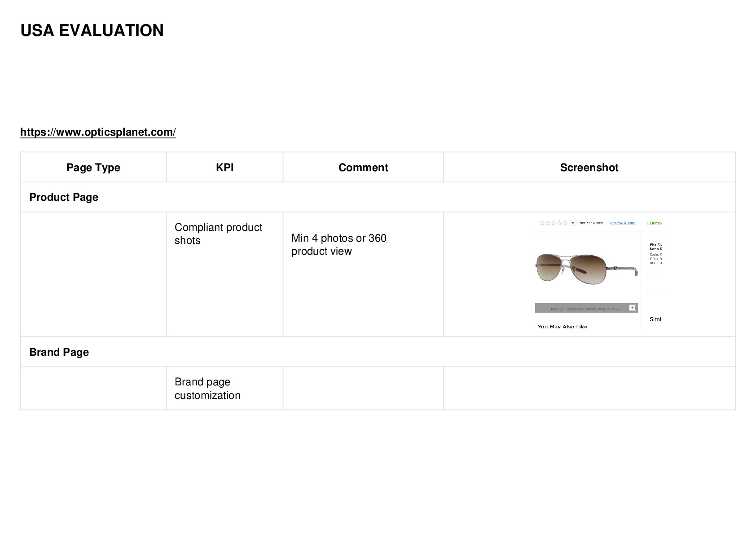
Task: Click the Ray-Ban sunglasses product image
Action: click(x=586, y=268)
